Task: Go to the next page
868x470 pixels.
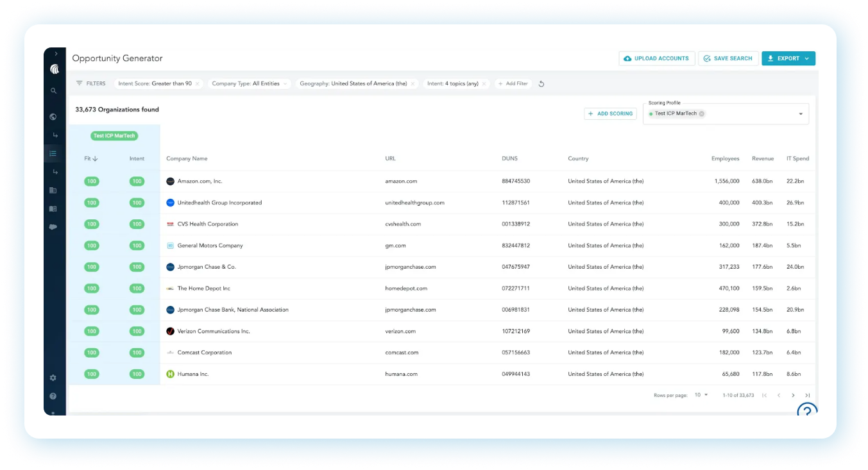Action: pyautogui.click(x=793, y=396)
